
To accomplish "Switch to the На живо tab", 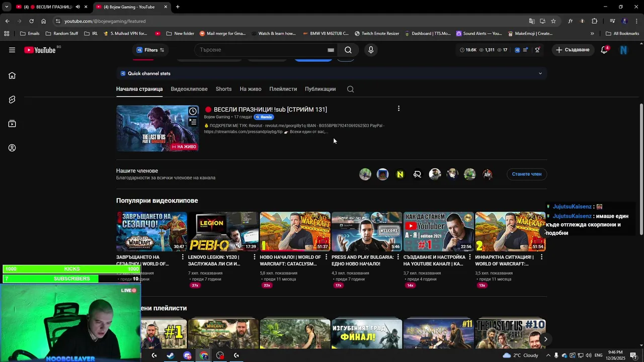I will [251, 89].
